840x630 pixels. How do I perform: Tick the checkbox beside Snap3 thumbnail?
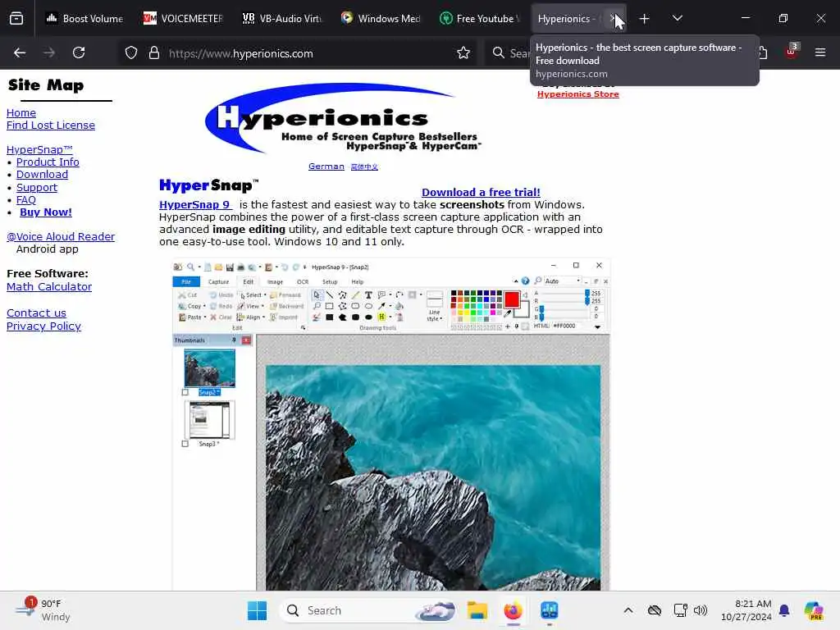[x=185, y=444]
